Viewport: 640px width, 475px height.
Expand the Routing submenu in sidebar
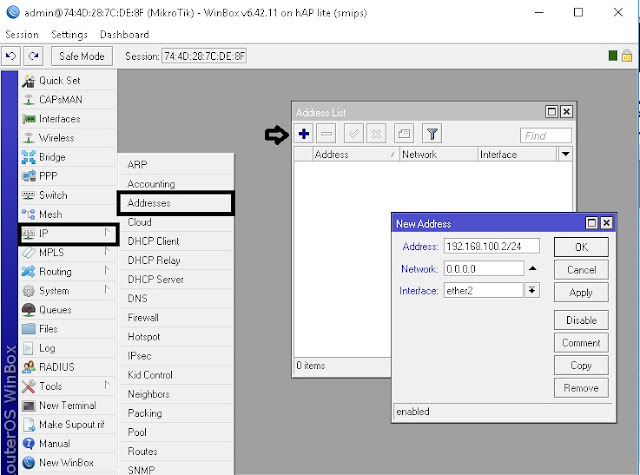(x=68, y=271)
